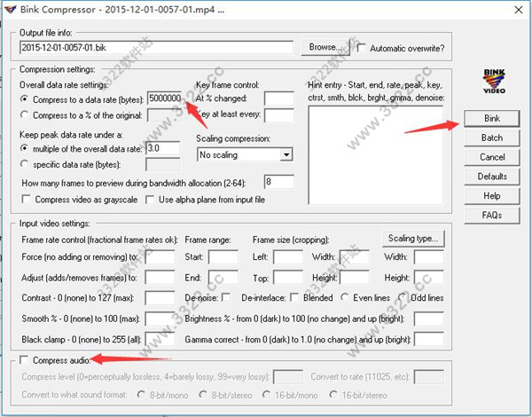The image size is (532, 417).
Task: Close the Bink Compressor window
Action: 518,10
